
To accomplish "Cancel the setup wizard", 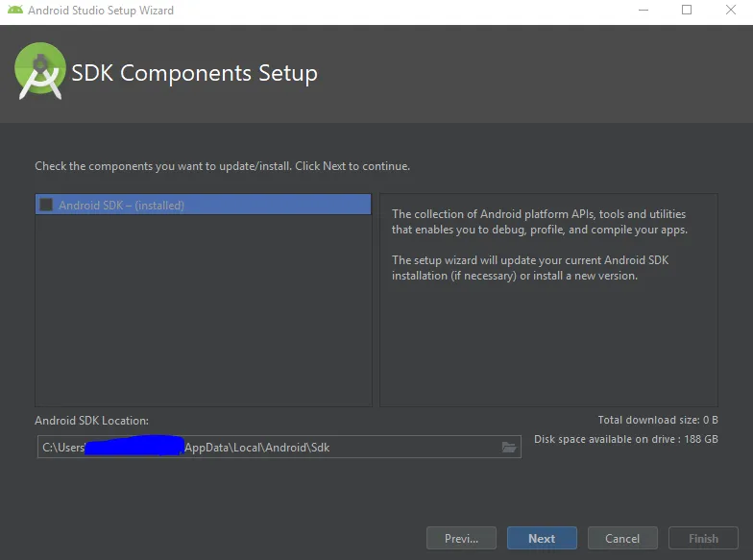I will click(622, 538).
